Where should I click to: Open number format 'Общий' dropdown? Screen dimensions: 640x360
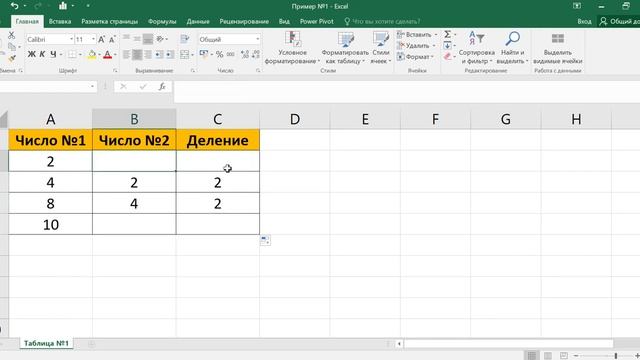[258, 39]
